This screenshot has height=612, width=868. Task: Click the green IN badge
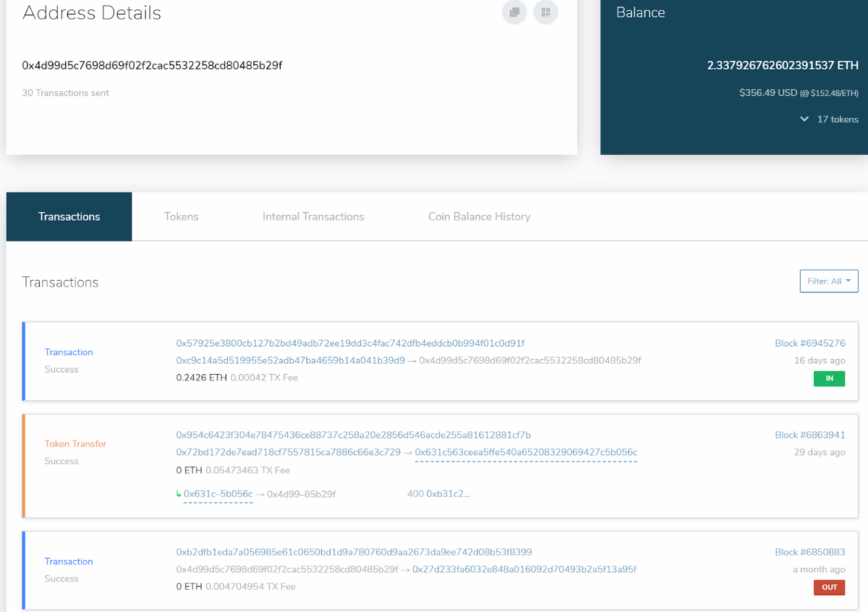coord(830,378)
